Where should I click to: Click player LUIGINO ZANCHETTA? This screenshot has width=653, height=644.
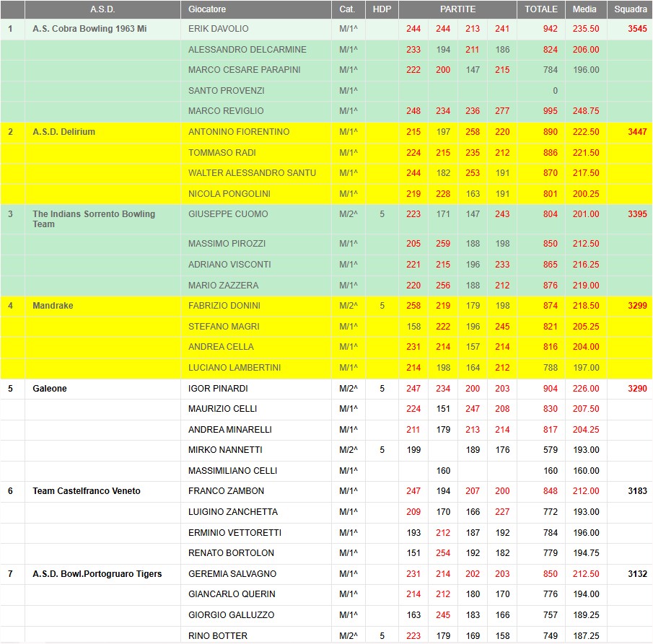[x=233, y=511]
